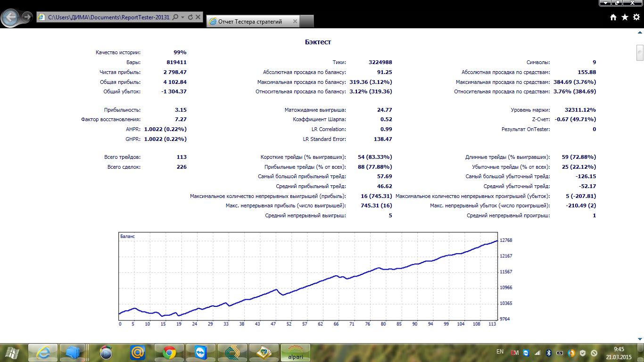Click the 'Фактор восстановления:' label
This screenshot has height=362, width=644.
coord(111,119)
